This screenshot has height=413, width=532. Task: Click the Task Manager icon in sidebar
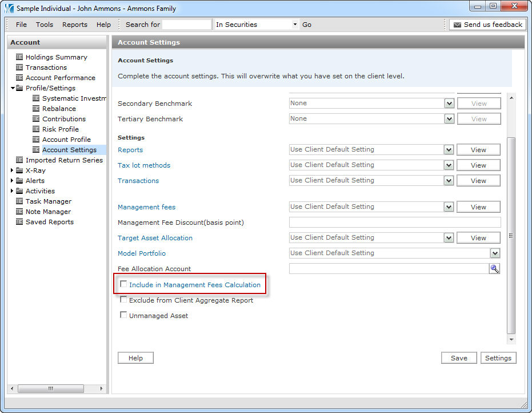[19, 201]
